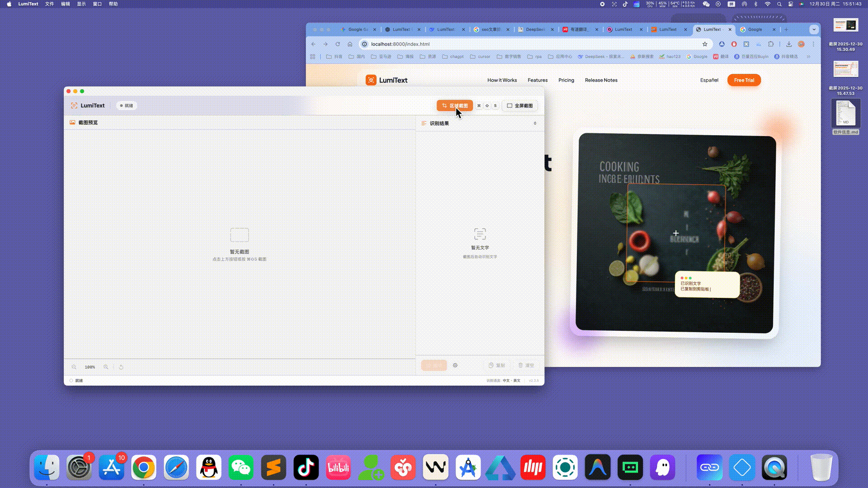Switch to the seo文章 browser tab
868x488 pixels.
point(491,29)
